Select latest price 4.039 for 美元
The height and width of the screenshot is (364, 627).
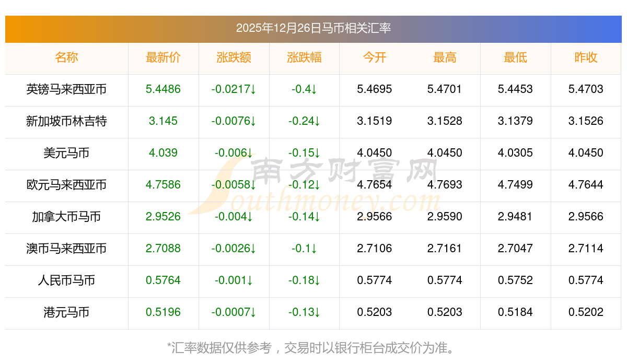163,153
